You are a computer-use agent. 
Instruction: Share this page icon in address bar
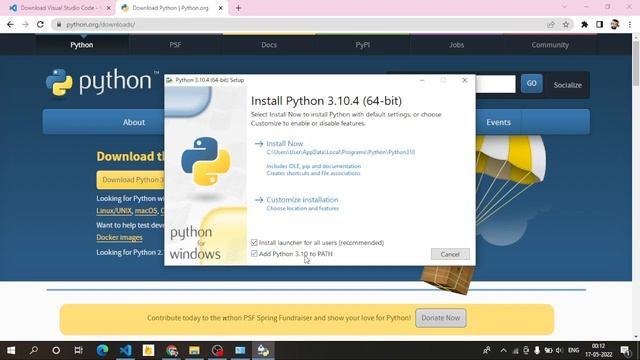(x=551, y=24)
